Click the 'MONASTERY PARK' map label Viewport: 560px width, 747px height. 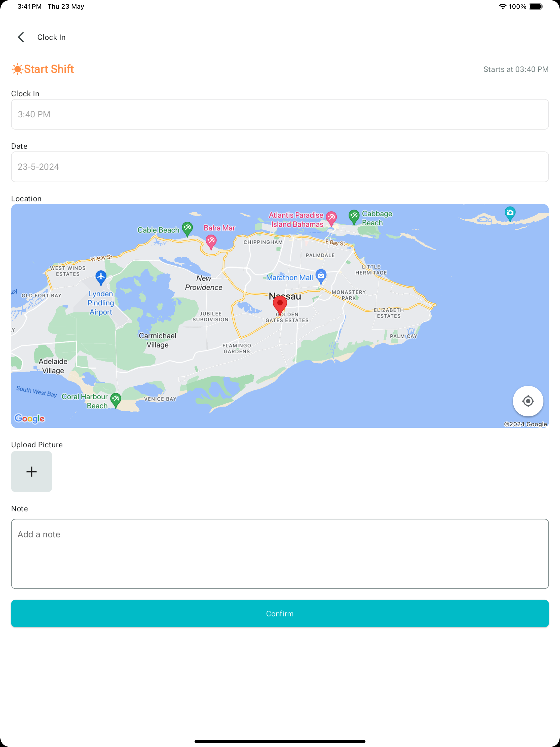tap(349, 295)
